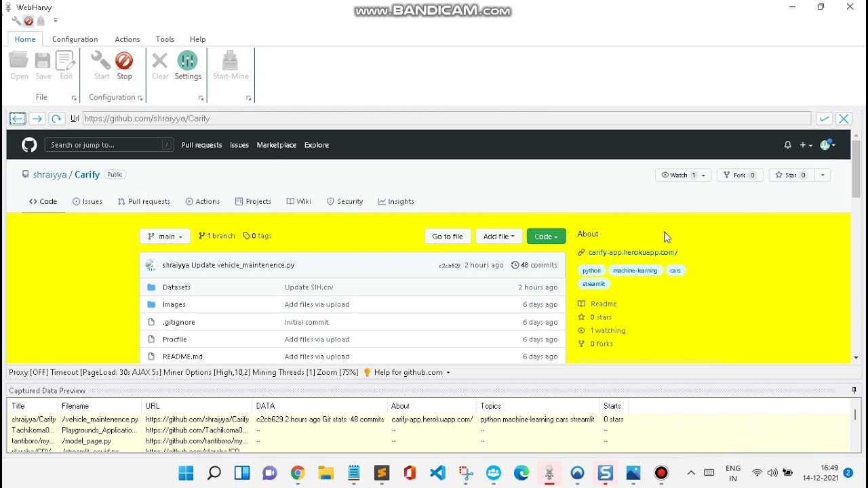
Task: Open the Configuration ribbon tab
Action: pyautogui.click(x=75, y=39)
